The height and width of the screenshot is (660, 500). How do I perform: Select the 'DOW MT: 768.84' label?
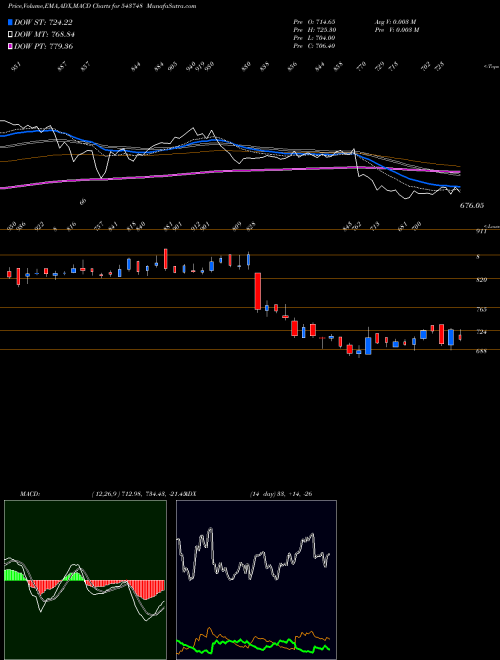(x=44, y=35)
